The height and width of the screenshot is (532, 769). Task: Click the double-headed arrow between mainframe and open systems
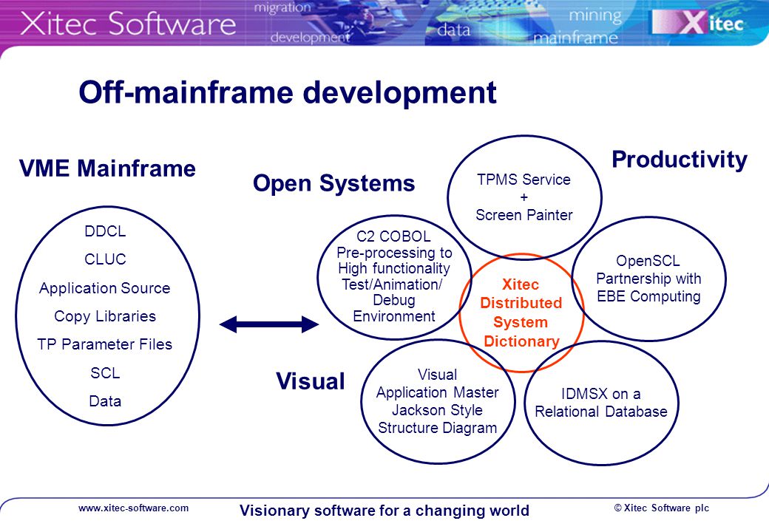pyautogui.click(x=268, y=324)
